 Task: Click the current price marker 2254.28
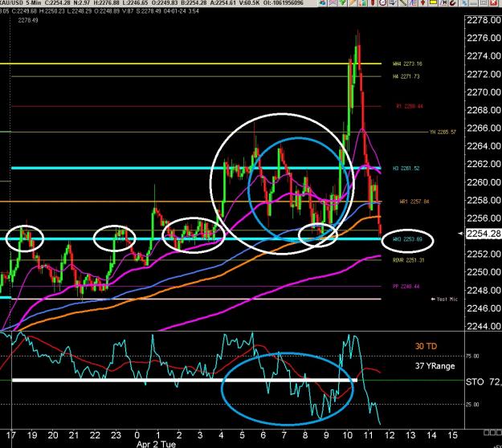click(x=483, y=234)
